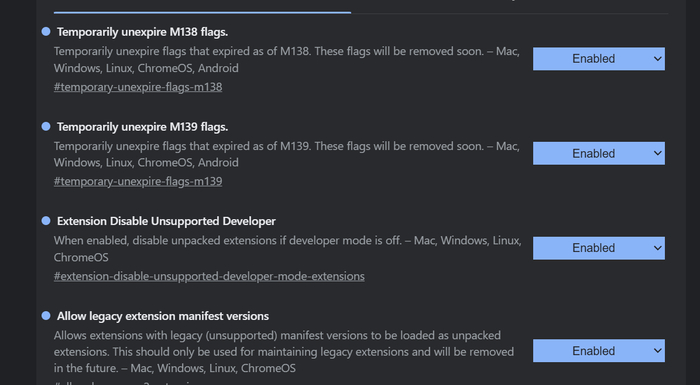The width and height of the screenshot is (700, 385).
Task: Follow the #extension-disable-unsupported-developer-mode-extensions link
Action: tap(209, 276)
